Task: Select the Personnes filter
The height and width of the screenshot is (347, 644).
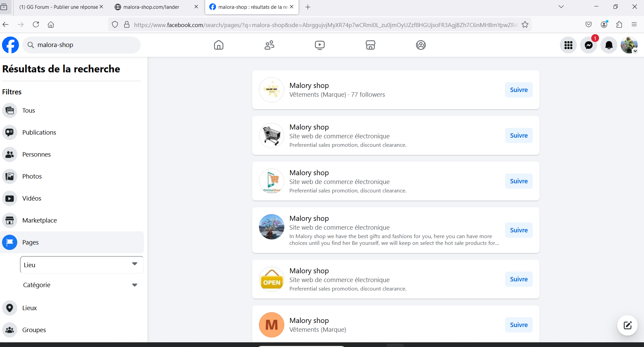Action: (x=72, y=155)
